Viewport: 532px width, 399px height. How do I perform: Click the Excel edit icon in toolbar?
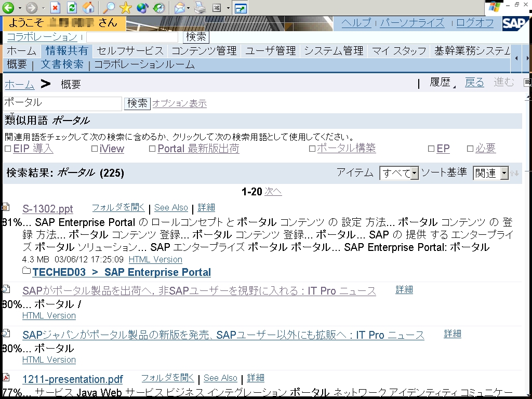point(217,7)
